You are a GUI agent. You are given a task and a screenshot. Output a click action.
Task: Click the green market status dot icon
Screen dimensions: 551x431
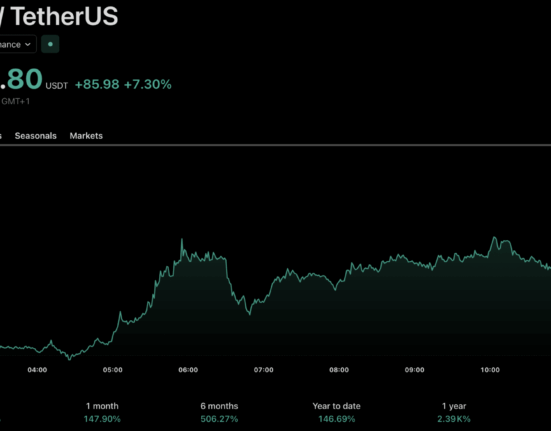[50, 44]
